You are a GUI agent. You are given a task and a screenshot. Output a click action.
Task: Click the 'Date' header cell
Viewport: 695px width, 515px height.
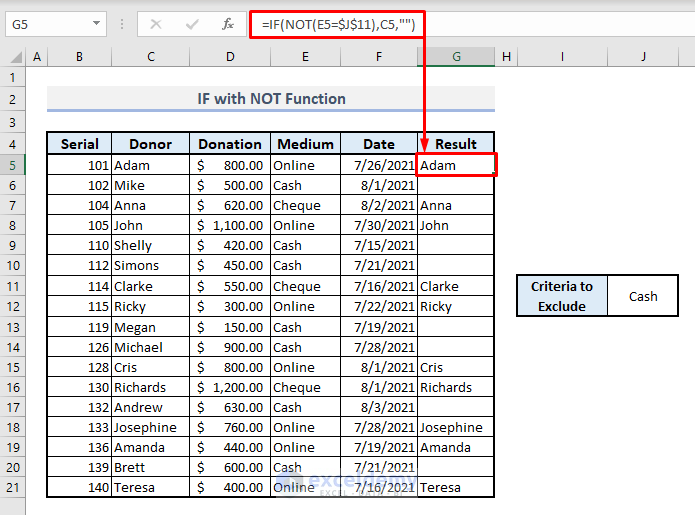pyautogui.click(x=379, y=144)
